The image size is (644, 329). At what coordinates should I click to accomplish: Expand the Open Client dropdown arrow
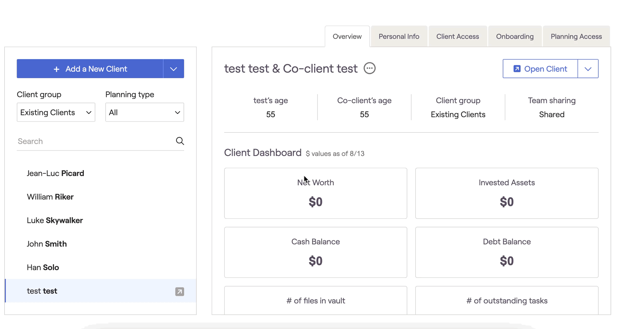click(x=588, y=69)
